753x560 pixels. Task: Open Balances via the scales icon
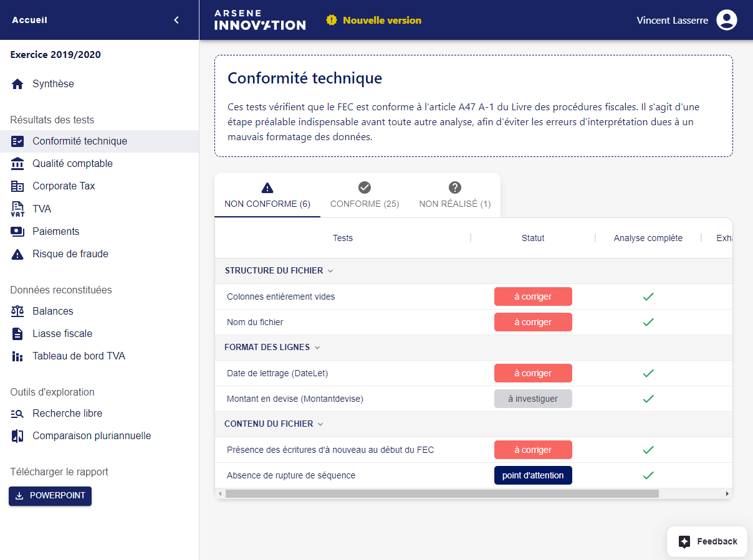17,311
